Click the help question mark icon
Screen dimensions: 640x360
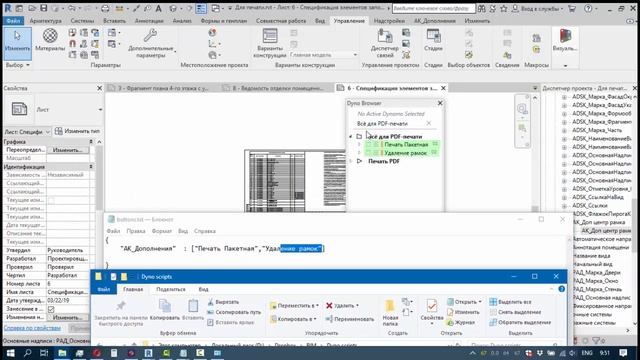click(x=588, y=8)
